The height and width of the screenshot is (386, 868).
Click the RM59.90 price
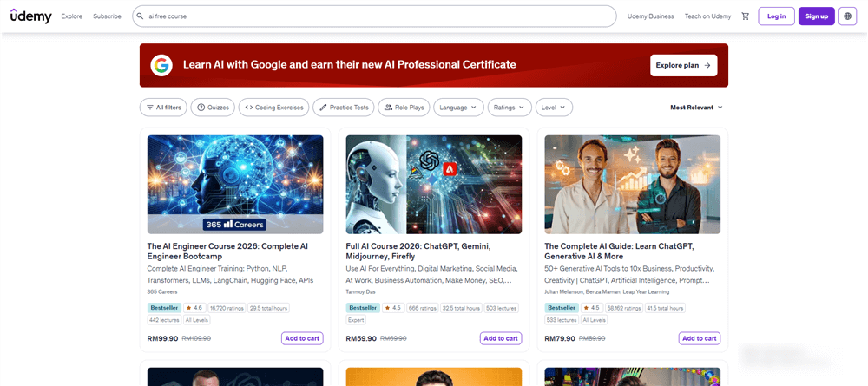coord(361,338)
